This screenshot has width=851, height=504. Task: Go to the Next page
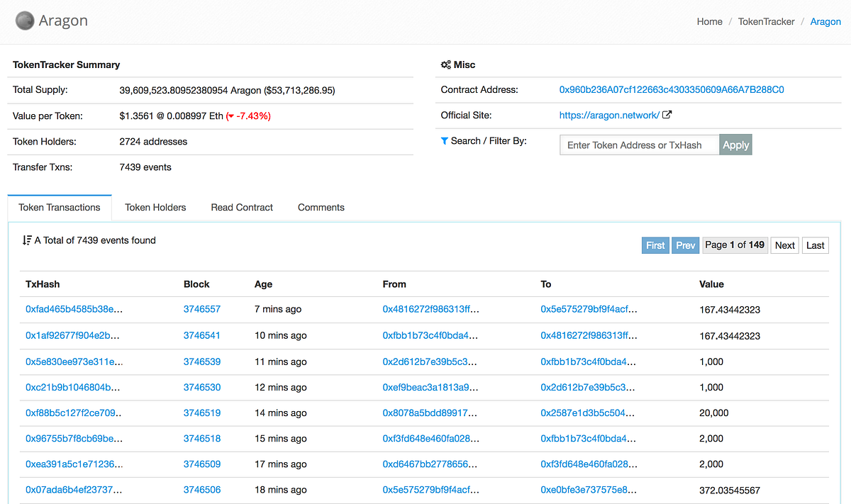click(x=785, y=245)
